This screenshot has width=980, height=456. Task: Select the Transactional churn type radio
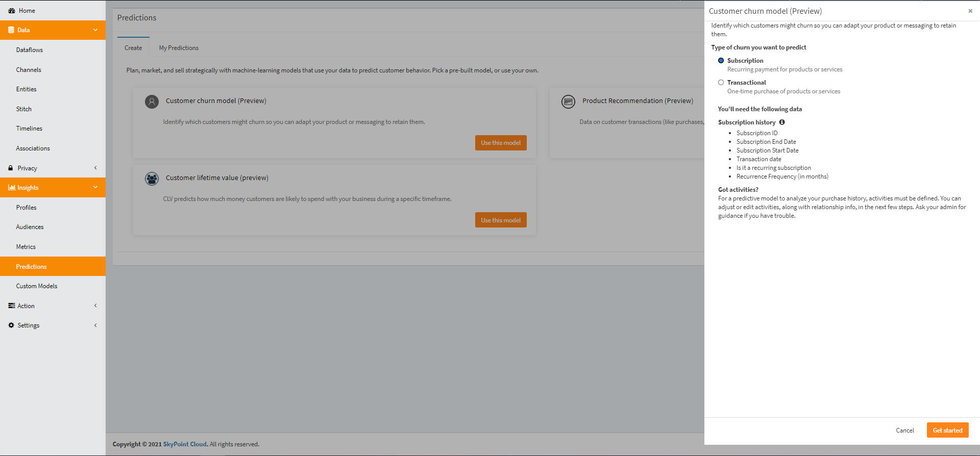pos(721,83)
